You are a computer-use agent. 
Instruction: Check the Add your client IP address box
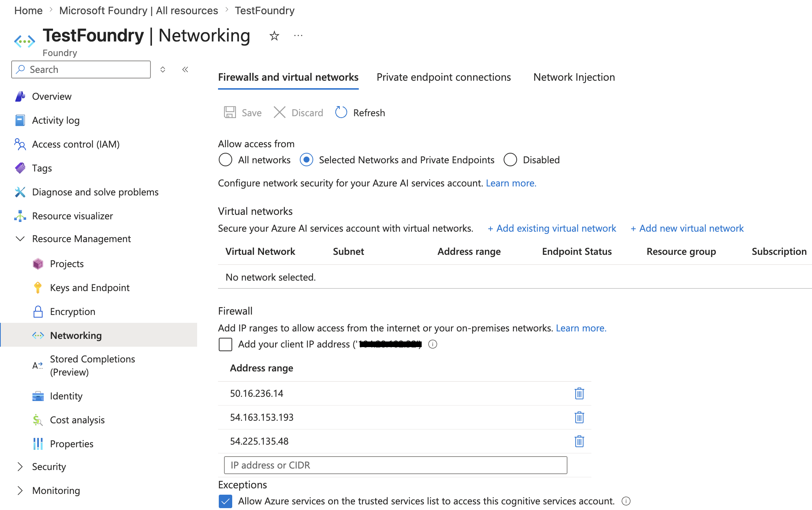225,344
